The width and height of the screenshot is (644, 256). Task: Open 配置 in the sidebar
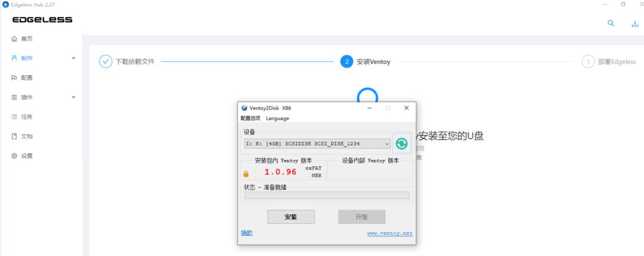coord(27,78)
